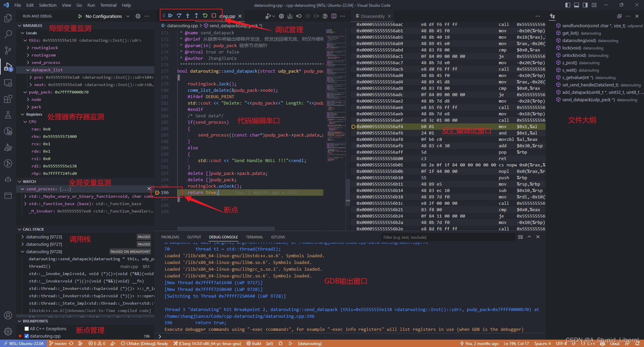Click the editor run or debug button
This screenshot has height=347, width=644.
(268, 16)
